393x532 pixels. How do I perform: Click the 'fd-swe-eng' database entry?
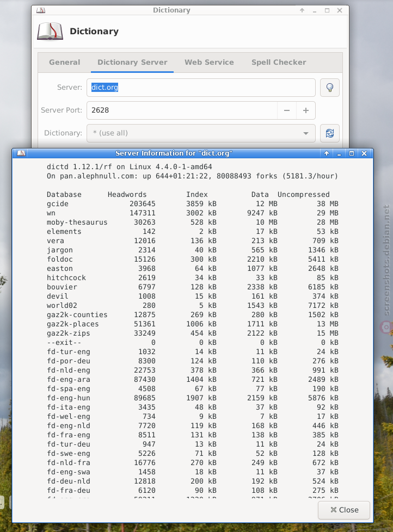68,453
